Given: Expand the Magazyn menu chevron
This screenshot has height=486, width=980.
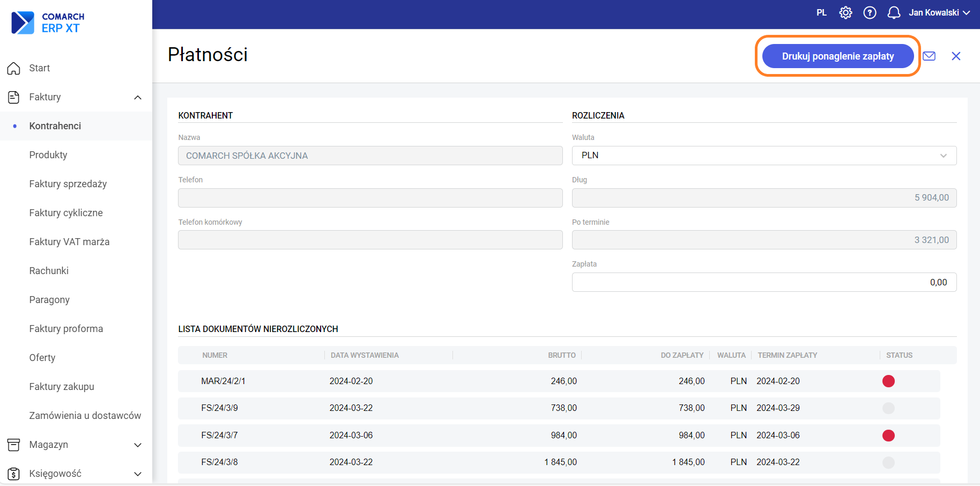Looking at the screenshot, I should 138,445.
